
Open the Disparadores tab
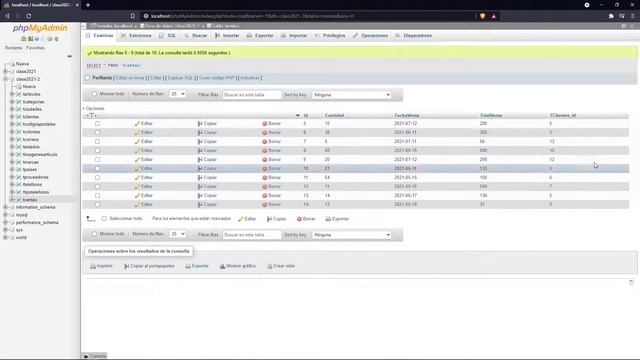click(x=413, y=36)
